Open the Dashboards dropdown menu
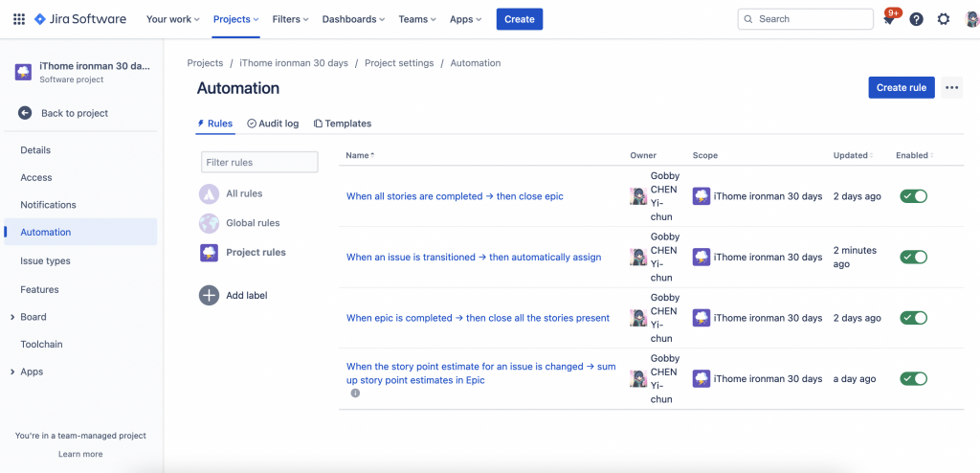980x473 pixels. coord(354,19)
